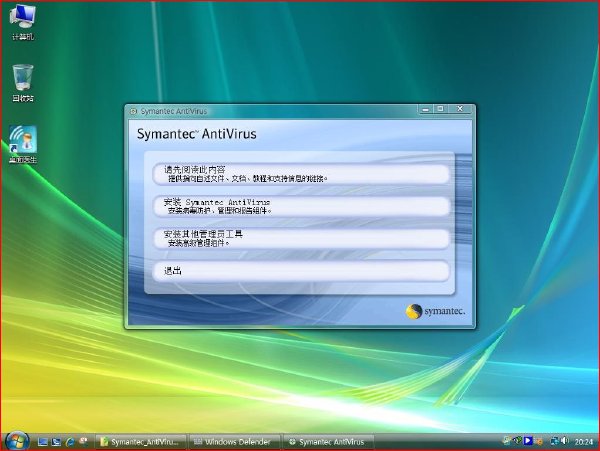This screenshot has height=451, width=600.
Task: Click the green shield tray icon
Action: pyautogui.click(x=517, y=441)
